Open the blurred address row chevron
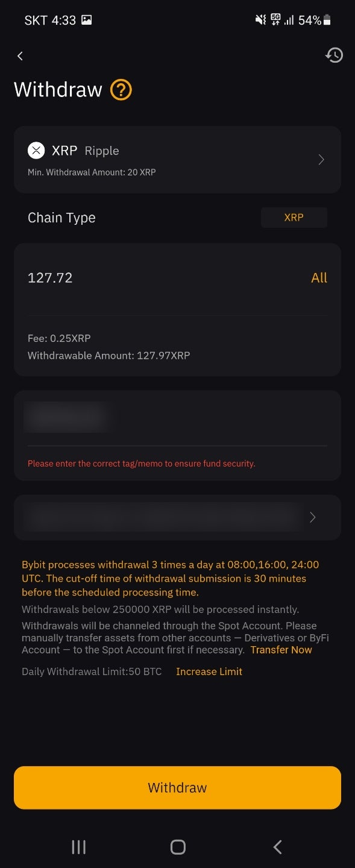 point(312,517)
